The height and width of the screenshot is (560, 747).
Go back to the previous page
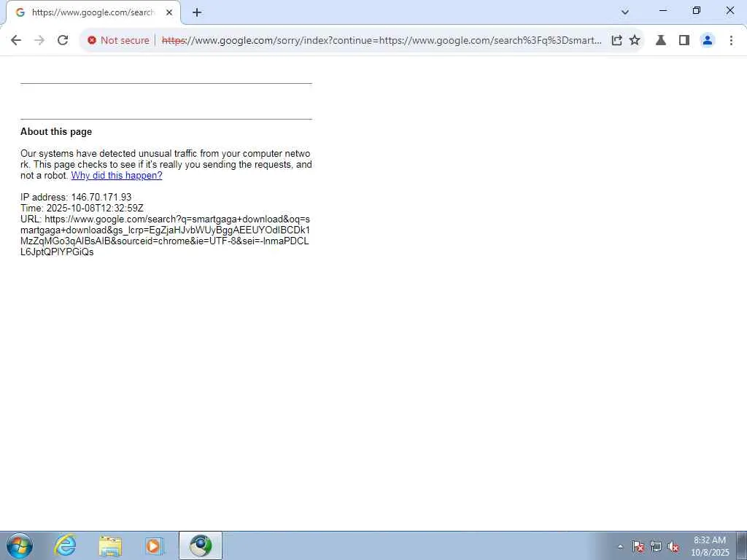pos(16,41)
